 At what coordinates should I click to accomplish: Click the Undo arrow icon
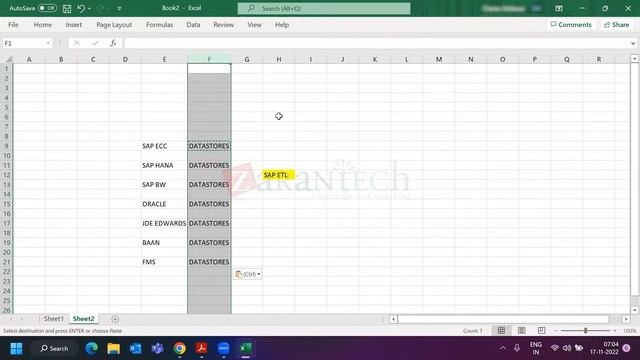point(81,9)
